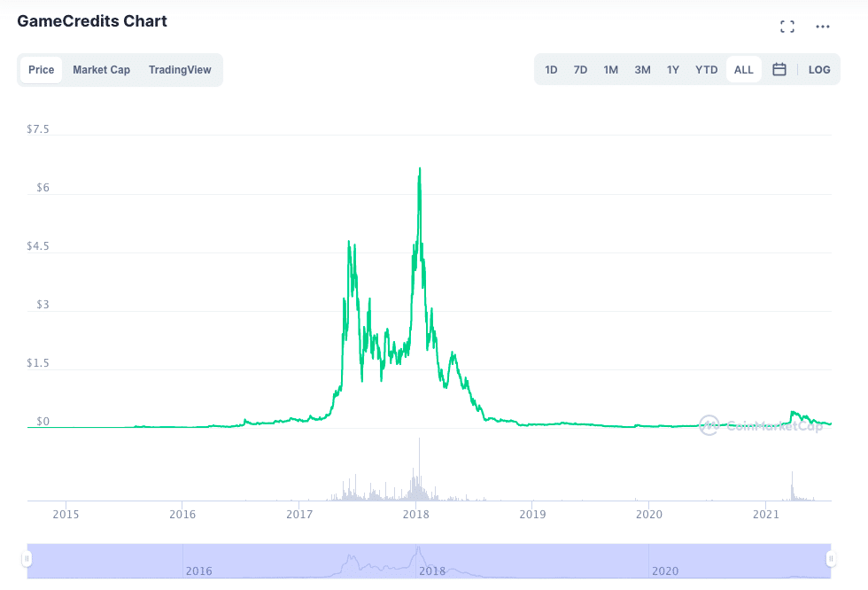Set chart range to 1M
Image resolution: width=868 pixels, height=590 pixels.
coord(610,70)
